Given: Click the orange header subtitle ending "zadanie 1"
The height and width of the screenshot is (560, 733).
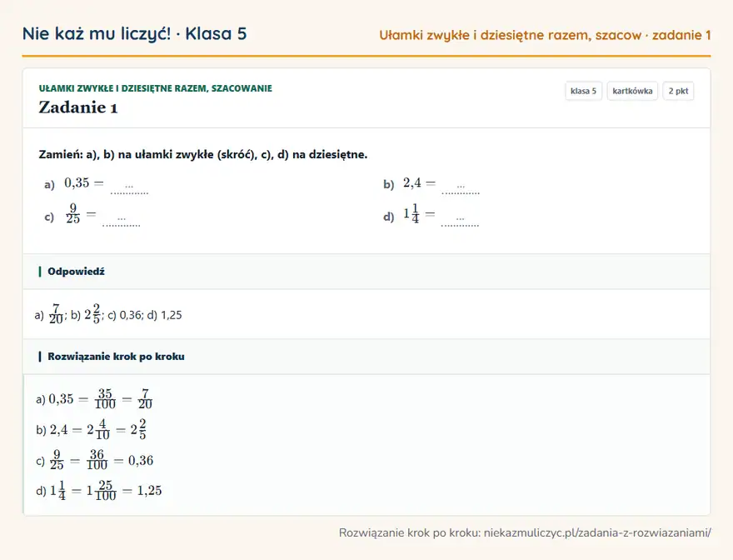Looking at the screenshot, I should point(545,35).
